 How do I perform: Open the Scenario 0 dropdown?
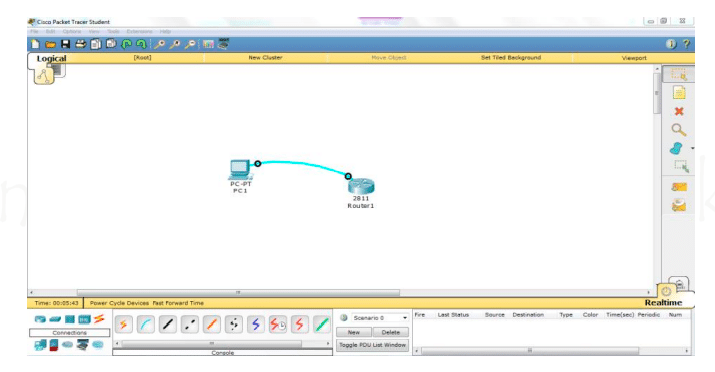point(379,318)
